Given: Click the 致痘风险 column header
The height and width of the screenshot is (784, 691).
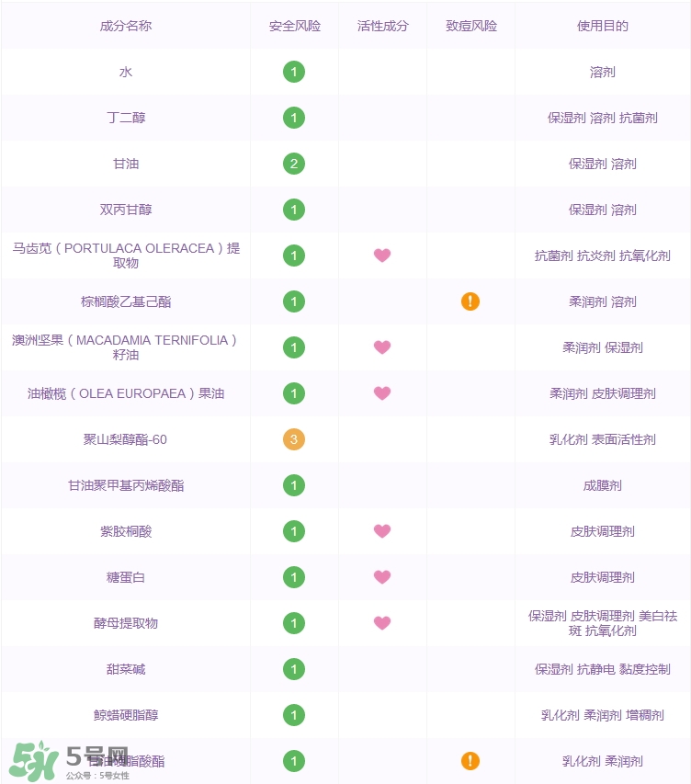Looking at the screenshot, I should pos(471,26).
